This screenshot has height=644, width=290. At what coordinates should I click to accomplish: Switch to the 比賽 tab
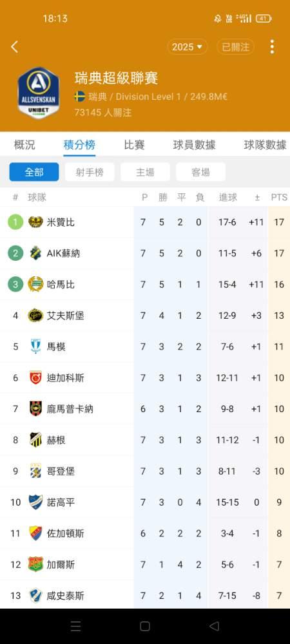[x=134, y=145]
